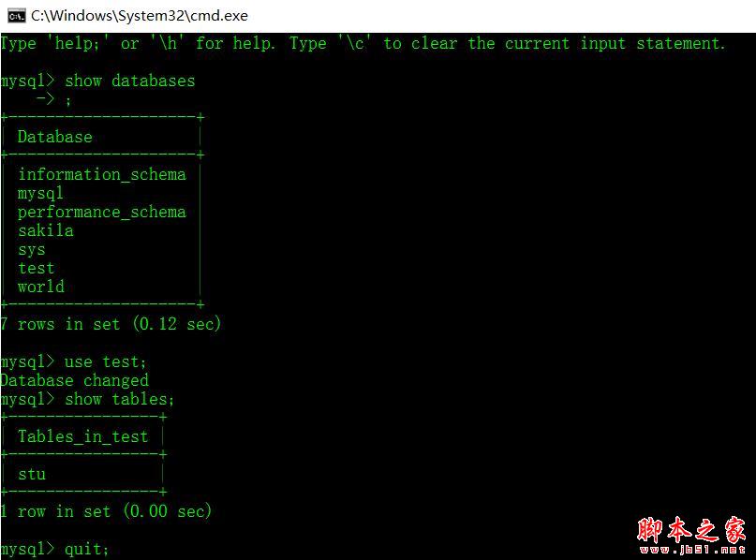The image size is (756, 560).
Task: Select the world database row
Action: tap(41, 287)
